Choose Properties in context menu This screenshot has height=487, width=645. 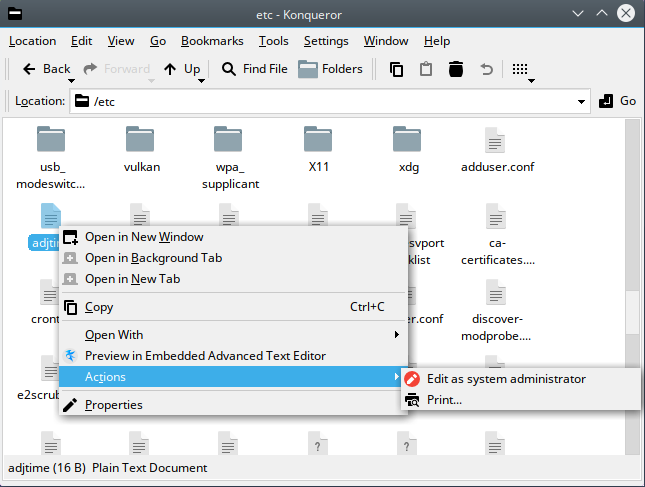234,405
